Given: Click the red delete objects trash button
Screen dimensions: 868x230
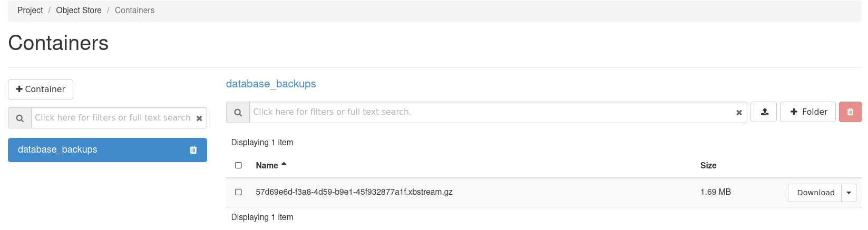Looking at the screenshot, I should 850,112.
